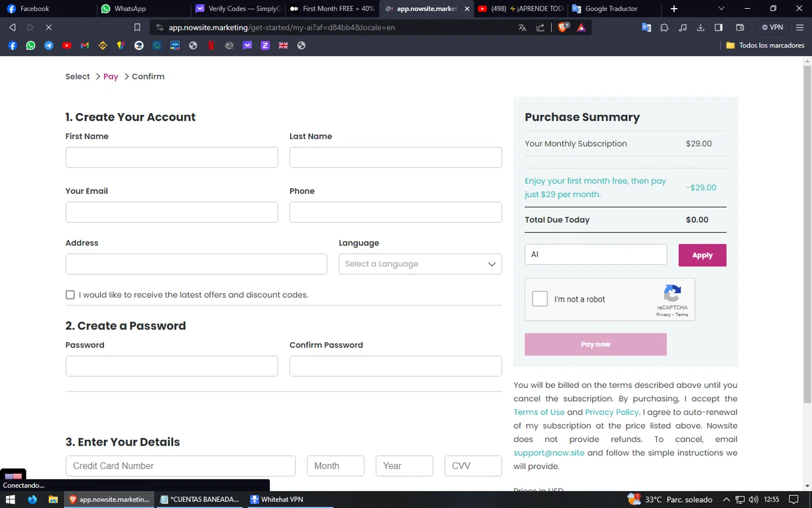Viewport: 812px width, 508px height.
Task: Switch to the APRENDE YouTube tab
Action: [521, 9]
